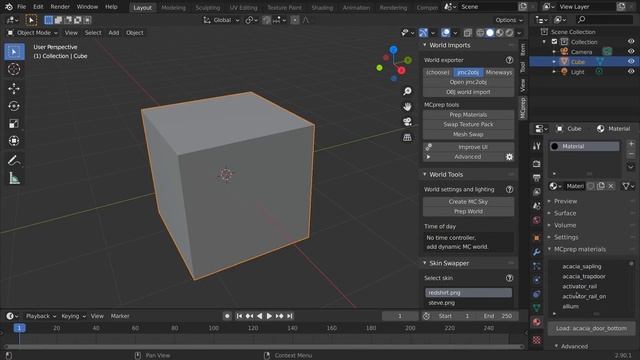
Task: Choose the Measure tool
Action: tap(14, 178)
